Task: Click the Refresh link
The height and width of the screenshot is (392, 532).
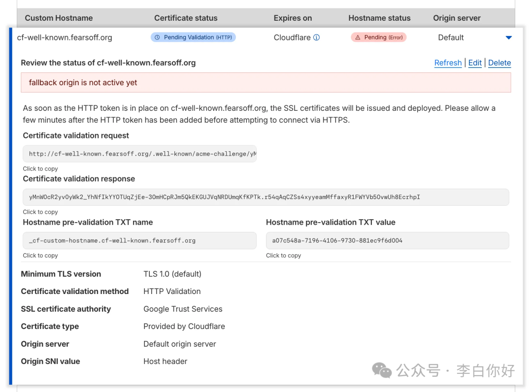Action: (x=448, y=63)
